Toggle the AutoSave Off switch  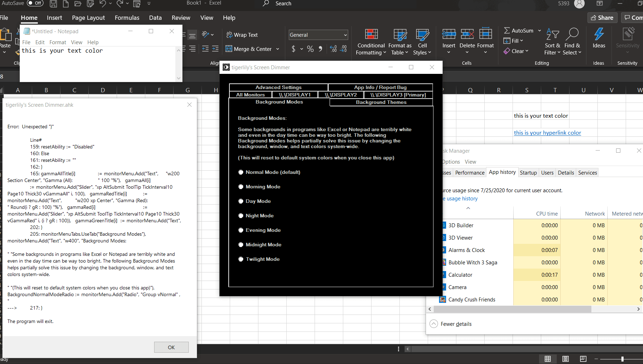(x=35, y=3)
